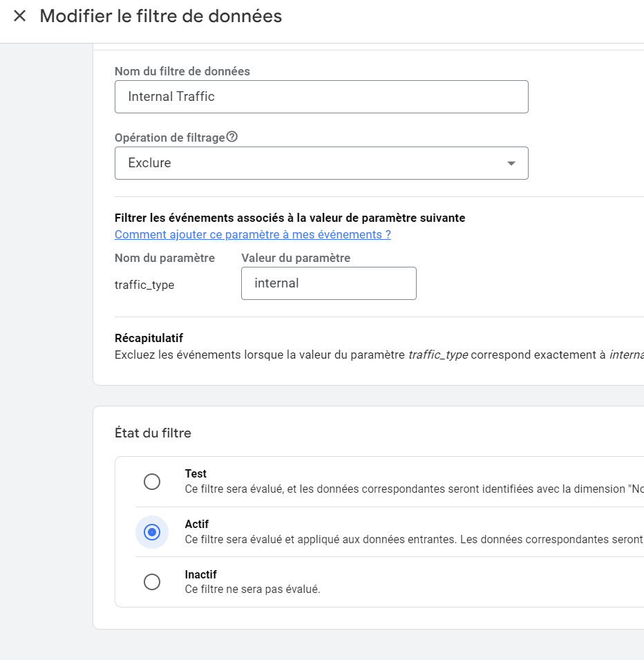The width and height of the screenshot is (644, 660).
Task: Click the Valeur du paramètre label
Action: 296,258
